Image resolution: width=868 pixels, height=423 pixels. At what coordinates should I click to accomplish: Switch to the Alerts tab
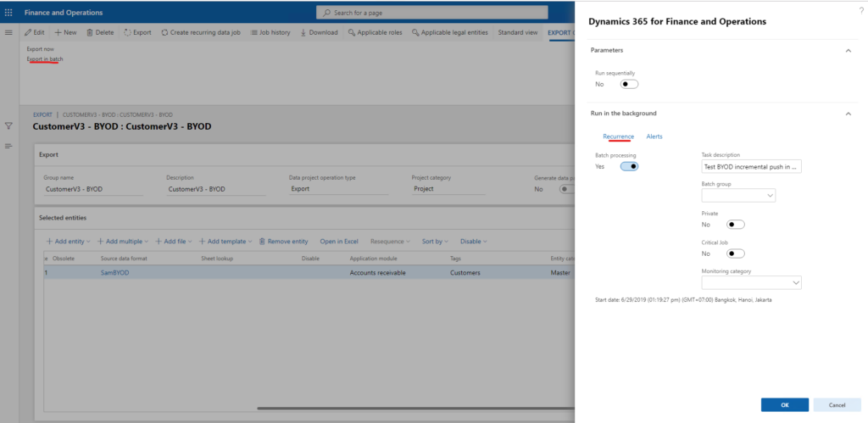point(654,136)
